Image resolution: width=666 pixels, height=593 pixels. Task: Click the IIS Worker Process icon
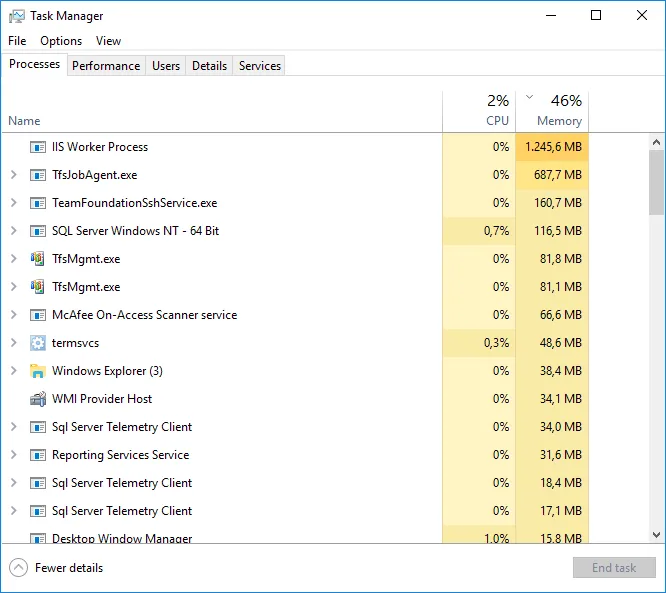(38, 147)
